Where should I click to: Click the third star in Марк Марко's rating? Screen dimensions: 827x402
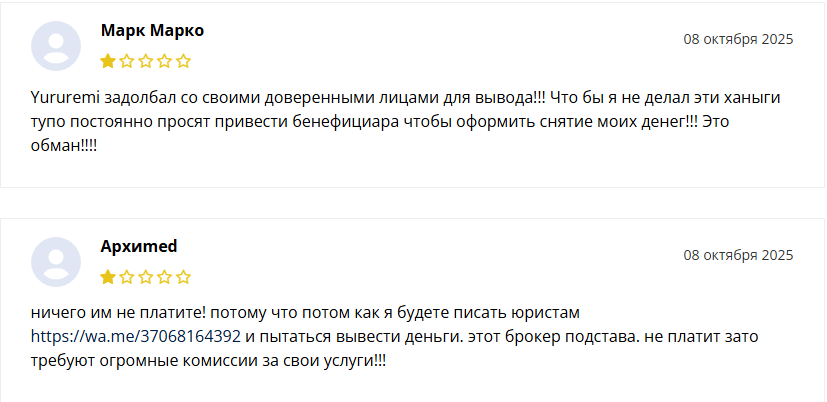146,61
